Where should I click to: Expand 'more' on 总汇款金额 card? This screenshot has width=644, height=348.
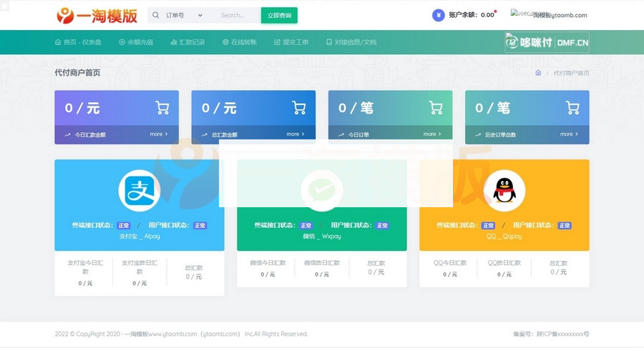click(296, 134)
